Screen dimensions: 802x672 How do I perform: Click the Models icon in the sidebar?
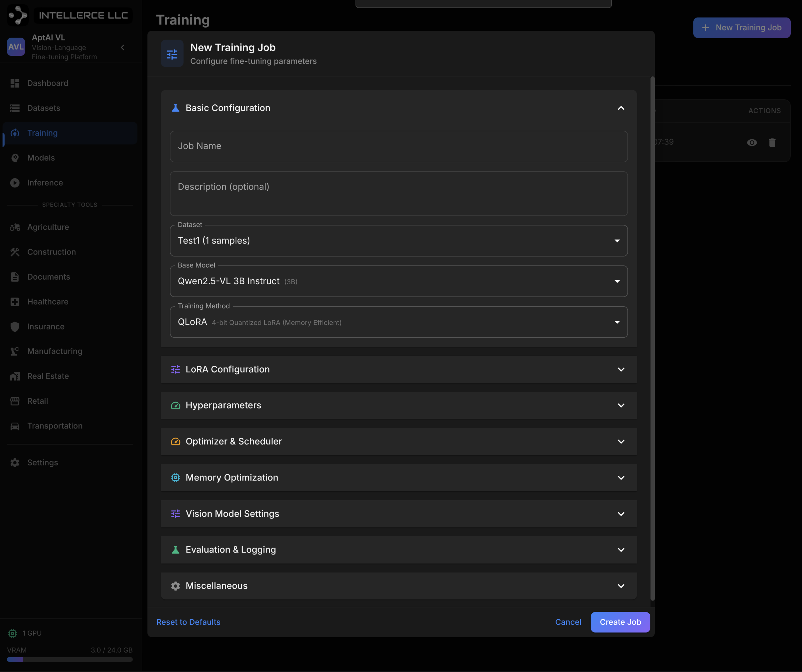pyautogui.click(x=15, y=158)
